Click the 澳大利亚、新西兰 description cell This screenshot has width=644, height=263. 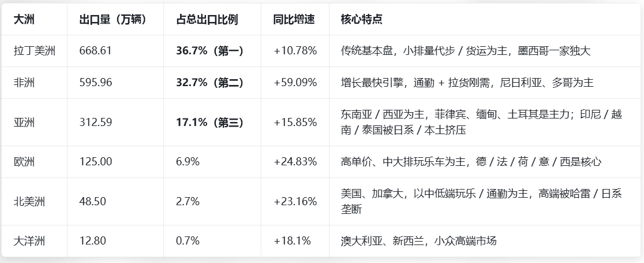point(418,241)
